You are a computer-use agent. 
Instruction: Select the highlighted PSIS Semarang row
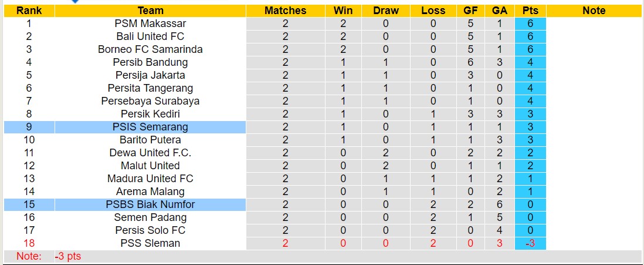(150, 127)
